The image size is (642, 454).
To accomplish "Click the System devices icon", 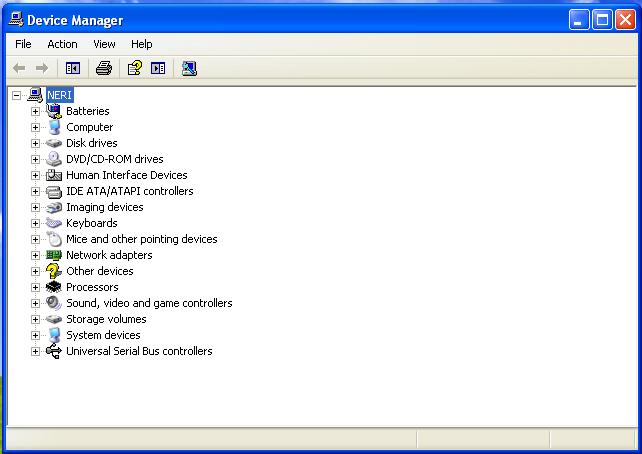I will pyautogui.click(x=54, y=335).
